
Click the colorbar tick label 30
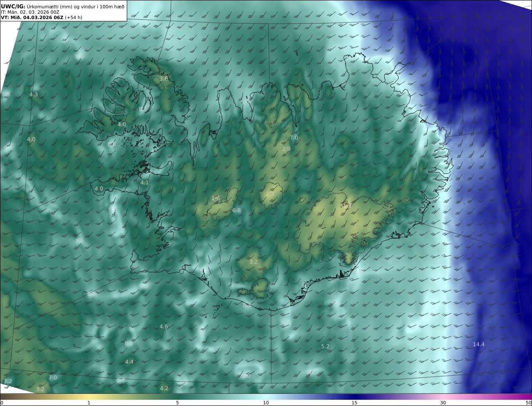click(443, 403)
